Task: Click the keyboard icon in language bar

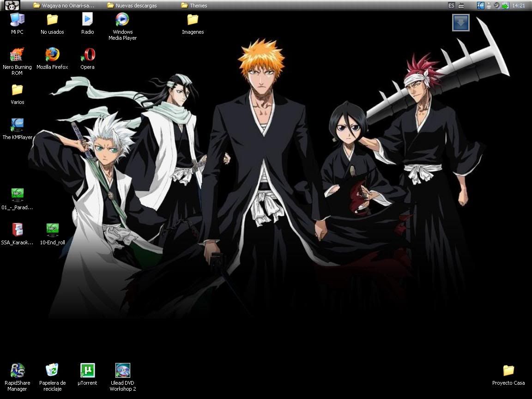Action: (461, 6)
